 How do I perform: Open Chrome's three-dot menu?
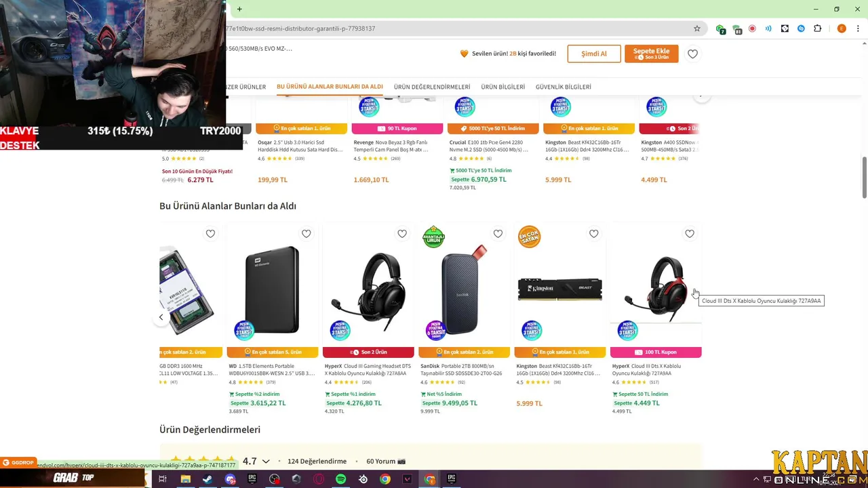tap(858, 28)
